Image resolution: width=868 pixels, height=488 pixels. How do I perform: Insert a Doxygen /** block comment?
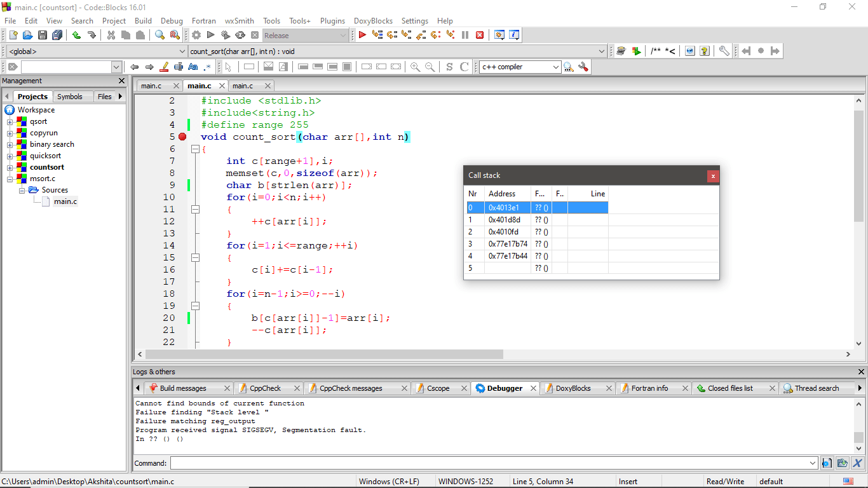pos(655,51)
